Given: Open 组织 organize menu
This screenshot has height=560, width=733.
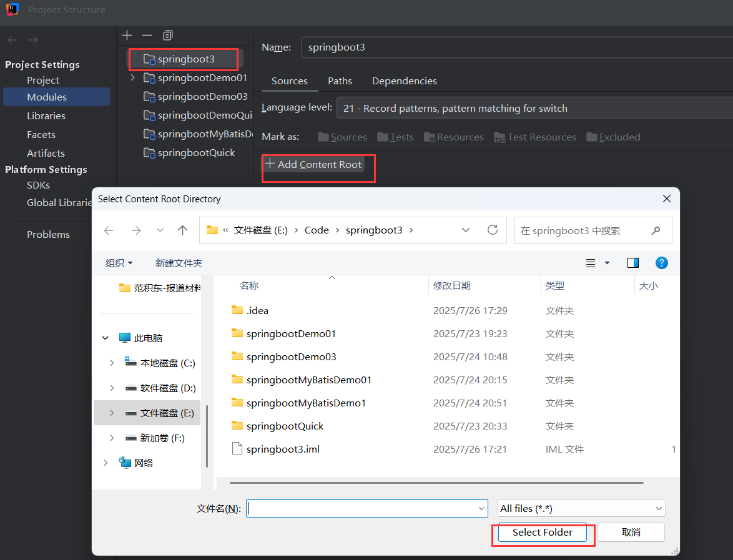Looking at the screenshot, I should (119, 263).
